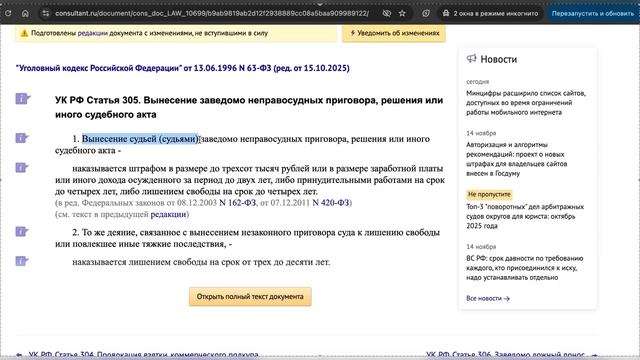Screen dimensions: 640x360
Task: Go to the browser home page icon
Action: 25,13
